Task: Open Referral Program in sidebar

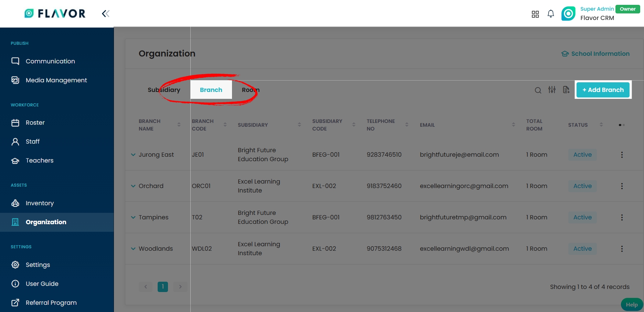Action: 57,303
